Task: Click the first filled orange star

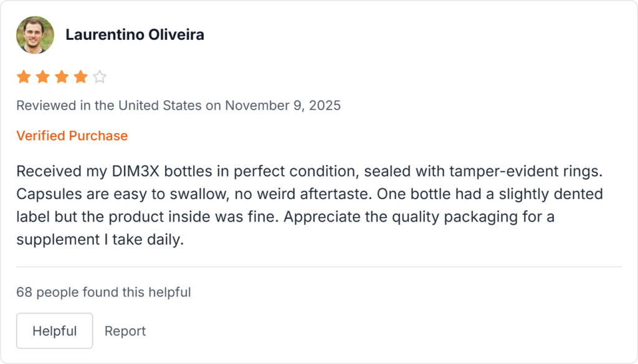Action: click(x=24, y=77)
